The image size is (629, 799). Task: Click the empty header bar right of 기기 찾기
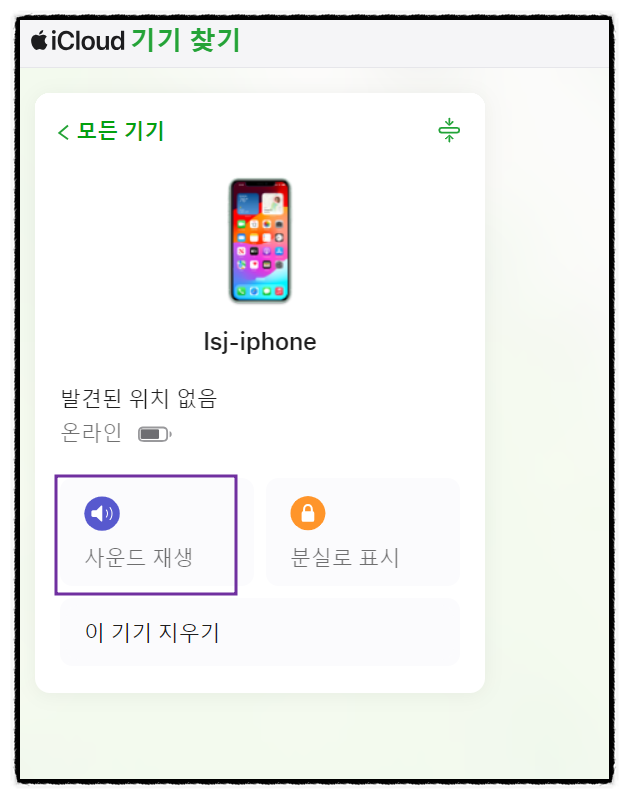[x=423, y=42]
